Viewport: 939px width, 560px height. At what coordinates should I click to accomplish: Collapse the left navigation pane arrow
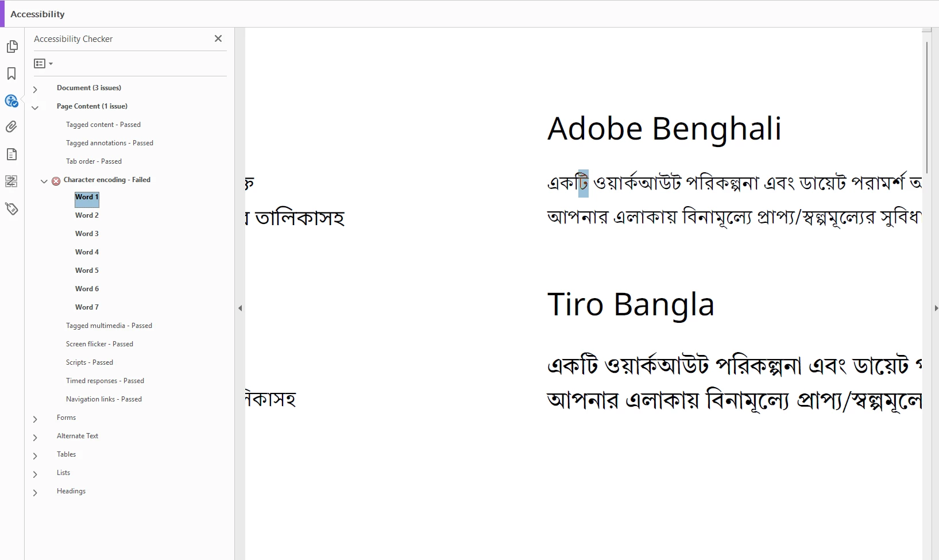click(x=240, y=308)
